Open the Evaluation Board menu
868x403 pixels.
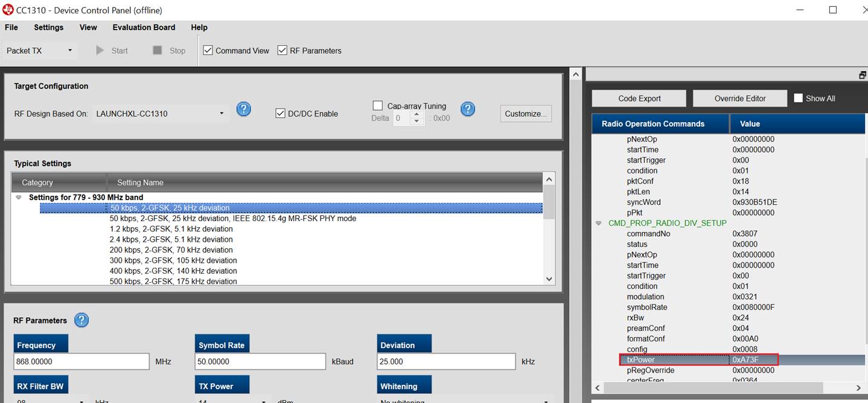(144, 27)
